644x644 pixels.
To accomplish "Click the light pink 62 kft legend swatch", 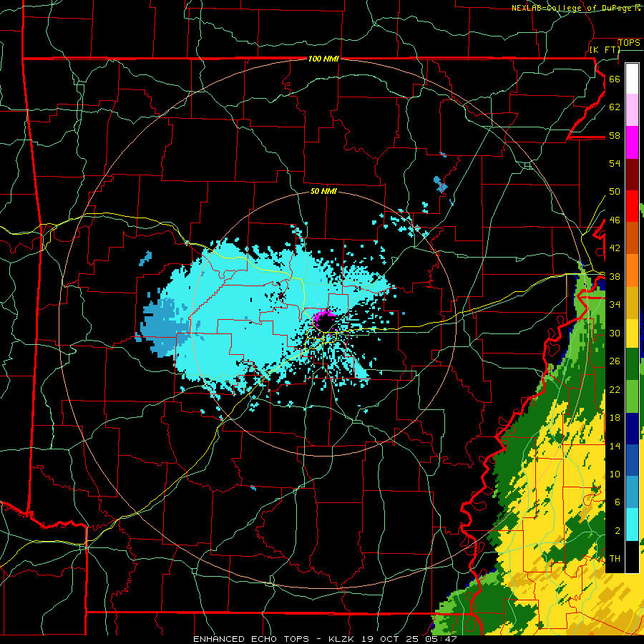I will (632, 110).
